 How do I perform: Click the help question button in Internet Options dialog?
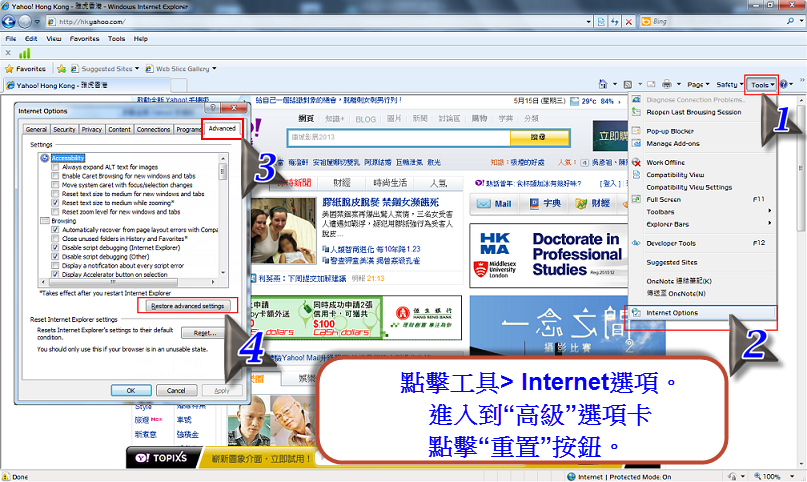tap(212, 108)
